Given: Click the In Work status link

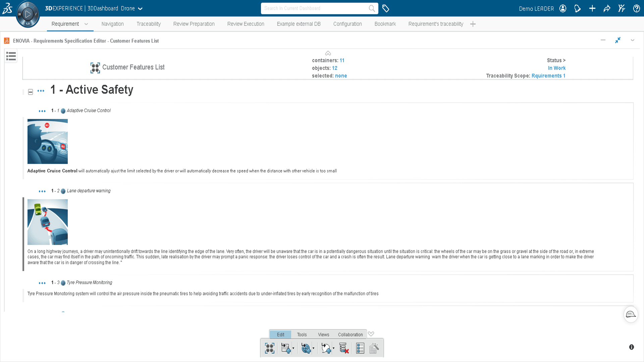Looking at the screenshot, I should tap(556, 68).
